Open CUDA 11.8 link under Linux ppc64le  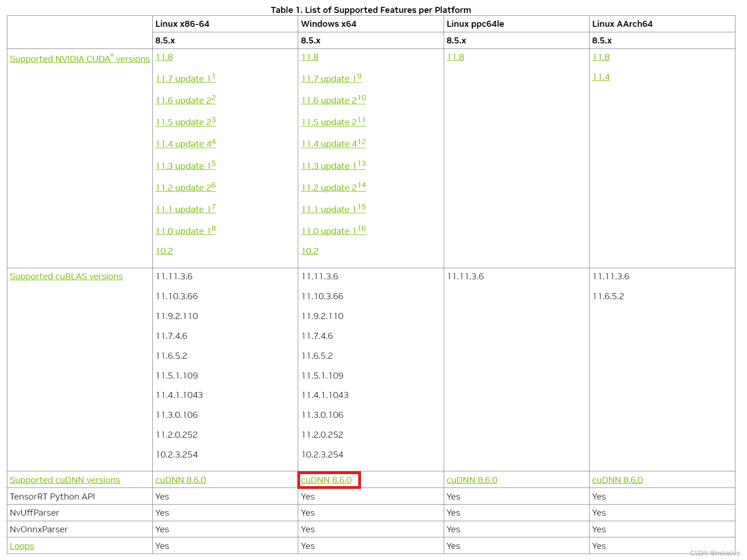tap(455, 57)
